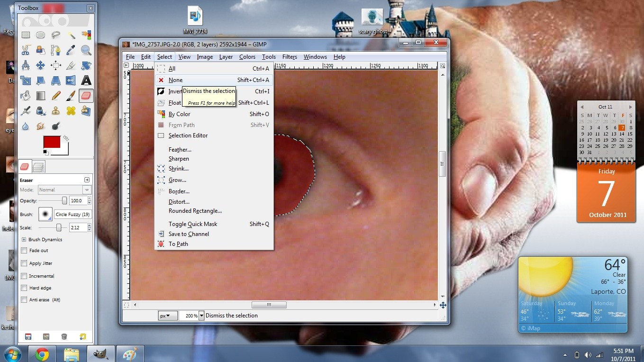Select the Blur/Sharpen droplet tool
This screenshot has height=362, width=644.
point(26,126)
